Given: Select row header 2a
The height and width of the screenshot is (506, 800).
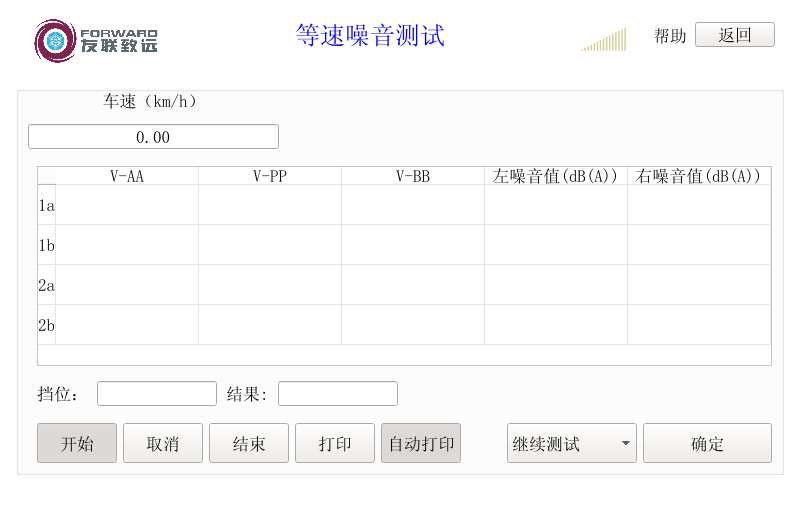Looking at the screenshot, I should 46,285.
